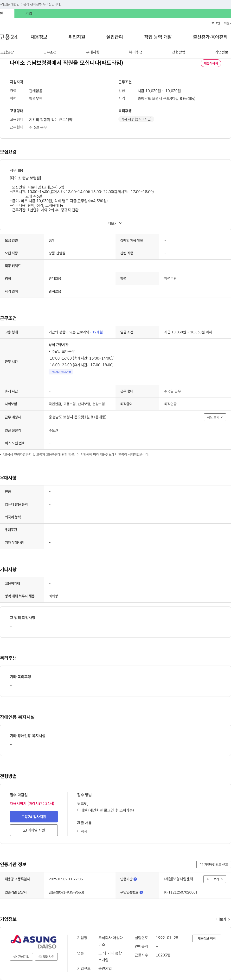
Task: Jump to the 복리후생 tab
Action: click(136, 52)
